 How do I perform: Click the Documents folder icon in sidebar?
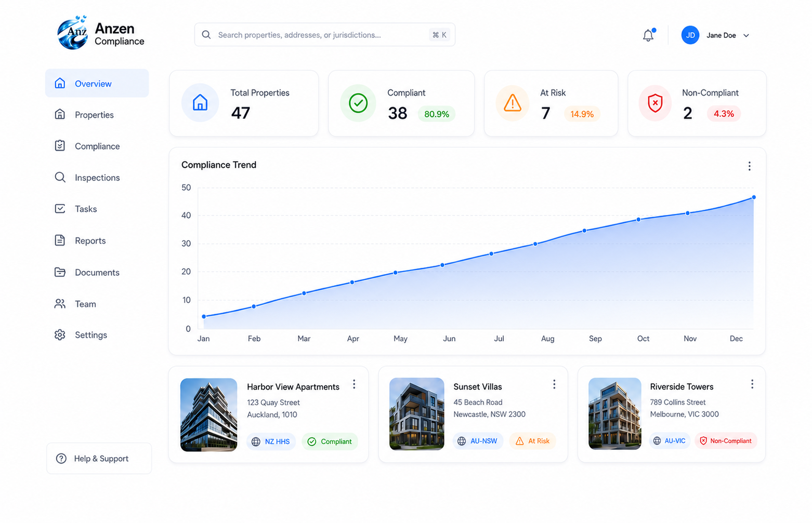[x=60, y=272]
